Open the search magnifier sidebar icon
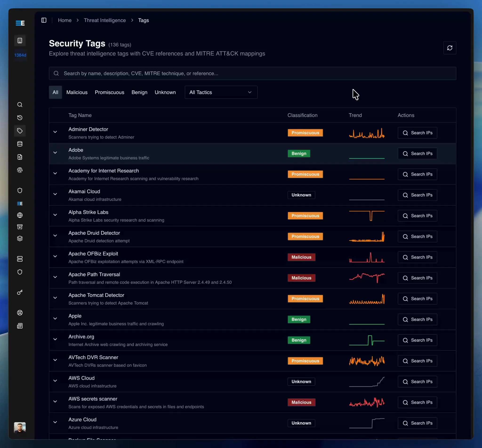Viewport: 482px width, 448px height. 20,105
